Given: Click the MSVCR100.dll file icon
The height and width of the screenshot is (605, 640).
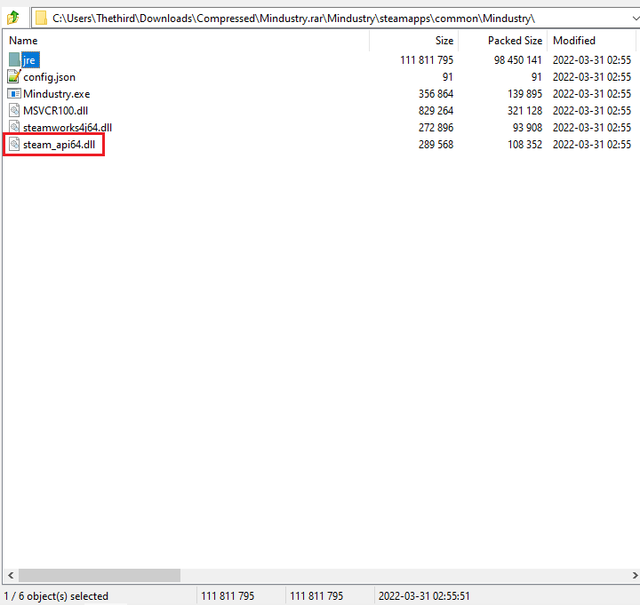Looking at the screenshot, I should pos(14,111).
